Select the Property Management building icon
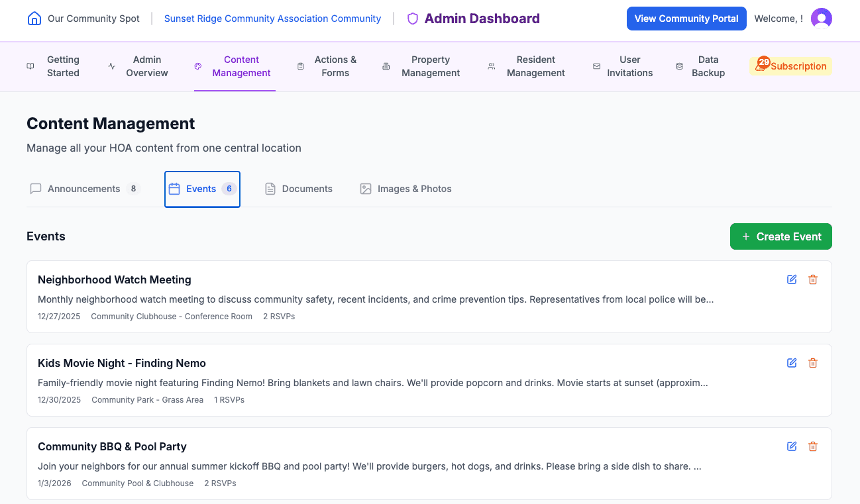860x504 pixels. 386,66
